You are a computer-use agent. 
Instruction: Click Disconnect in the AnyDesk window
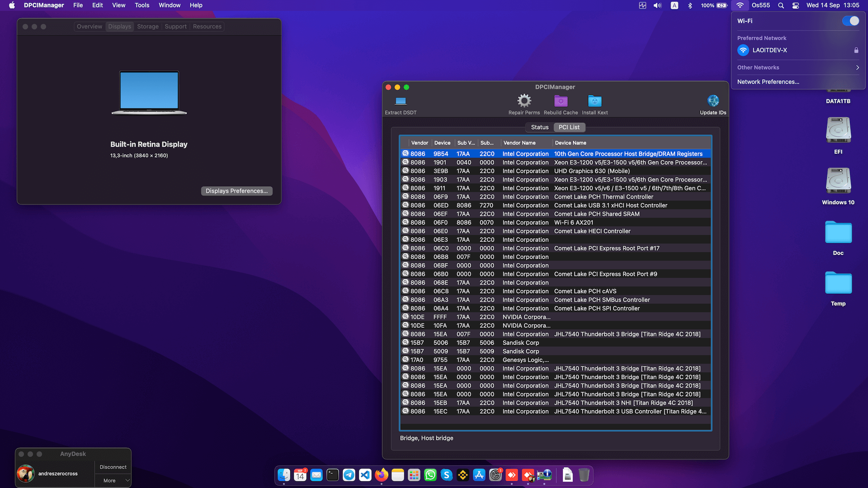[113, 467]
